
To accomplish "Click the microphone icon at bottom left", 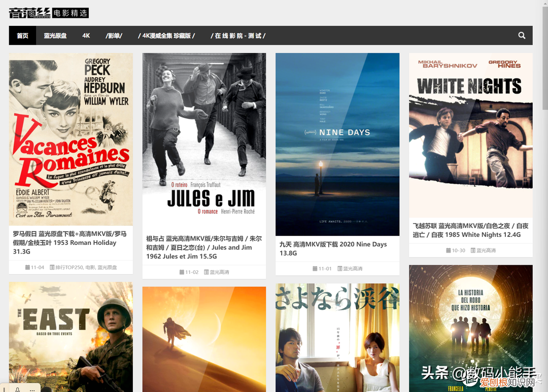I will 17,389.
